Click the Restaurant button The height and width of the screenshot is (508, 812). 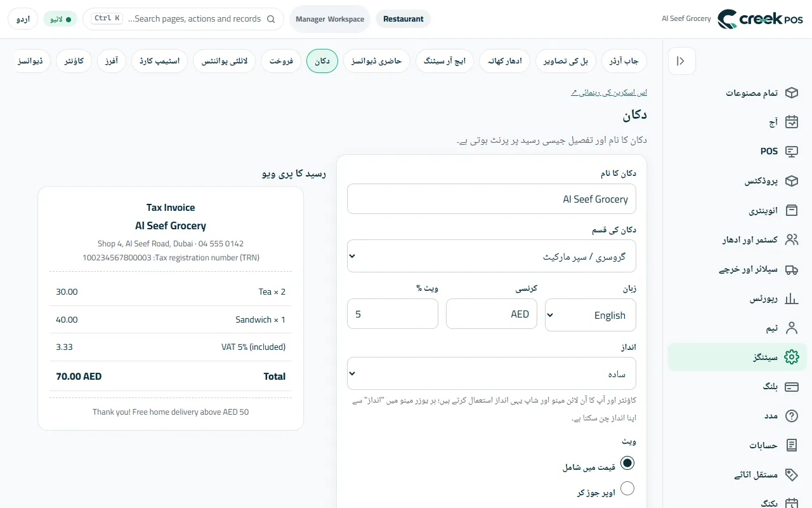click(x=403, y=19)
